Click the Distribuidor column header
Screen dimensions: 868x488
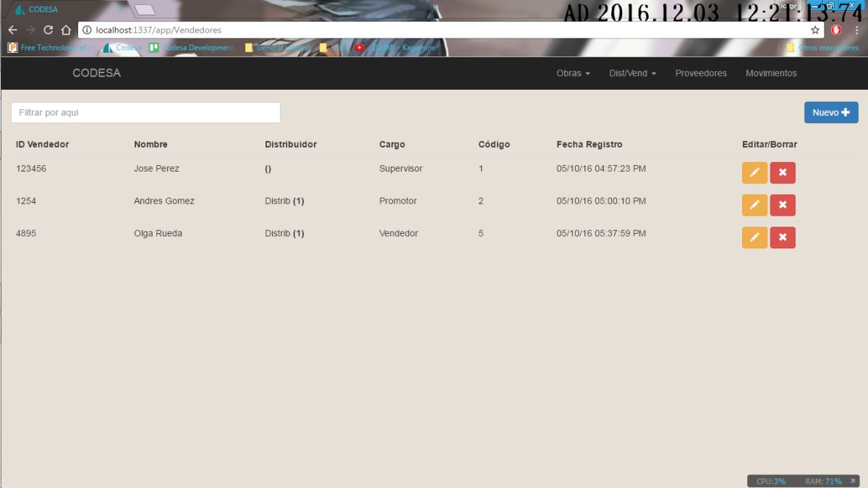[x=291, y=144]
